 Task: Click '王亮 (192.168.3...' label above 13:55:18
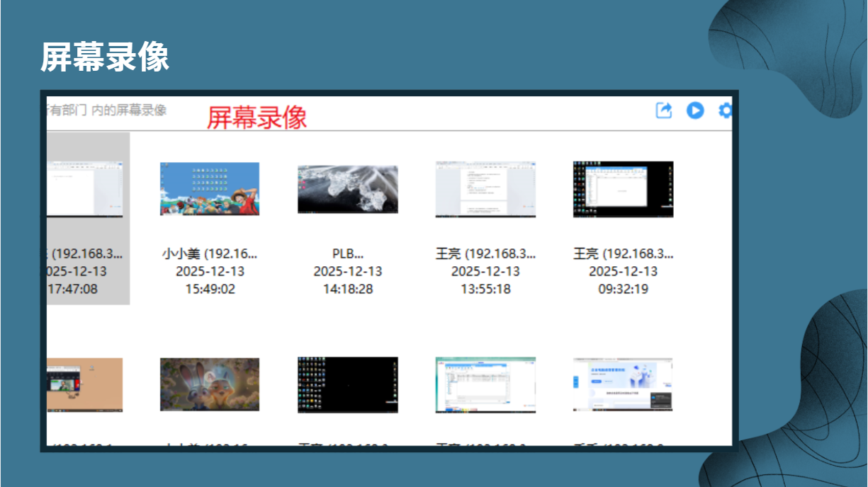[485, 253]
